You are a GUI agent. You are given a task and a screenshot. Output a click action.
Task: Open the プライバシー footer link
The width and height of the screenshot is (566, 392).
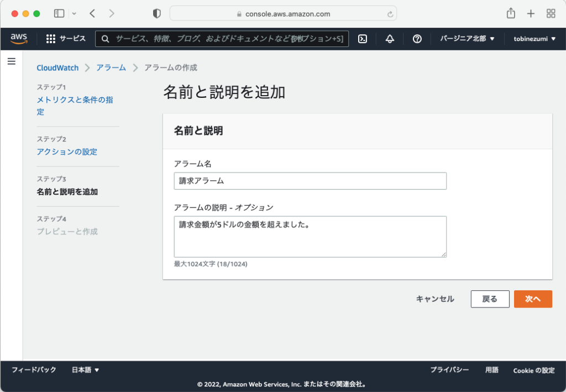click(449, 370)
